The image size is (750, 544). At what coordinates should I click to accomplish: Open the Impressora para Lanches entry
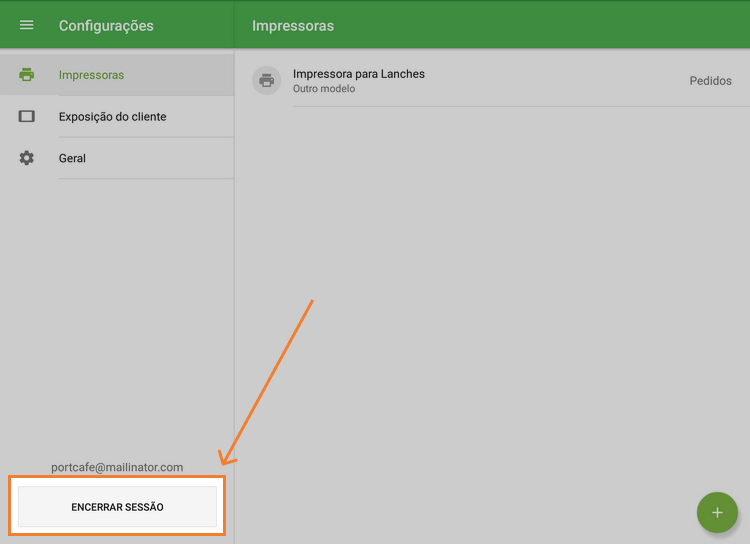pos(358,74)
